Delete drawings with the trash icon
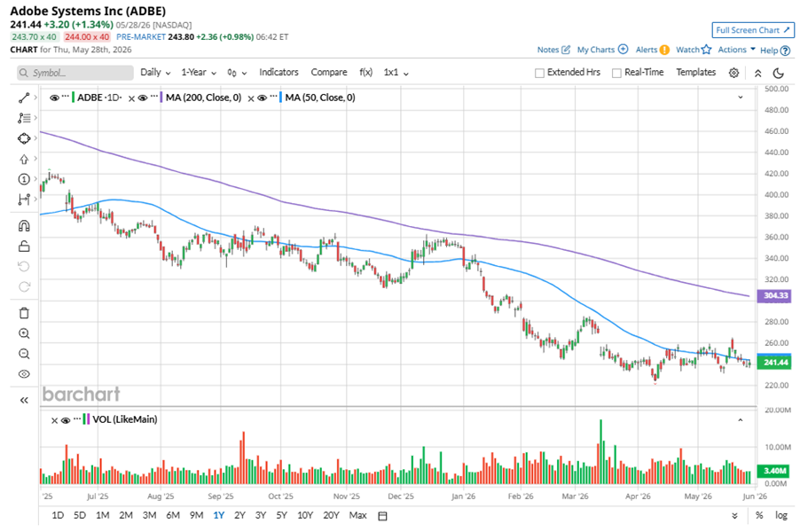The image size is (800, 532). pyautogui.click(x=24, y=313)
